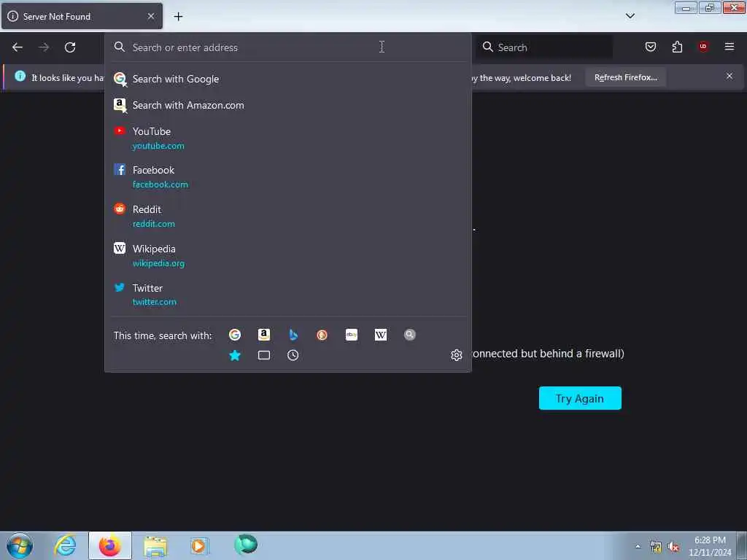Search bookmarks with the star icon
This screenshot has width=747, height=560.
pyautogui.click(x=235, y=355)
